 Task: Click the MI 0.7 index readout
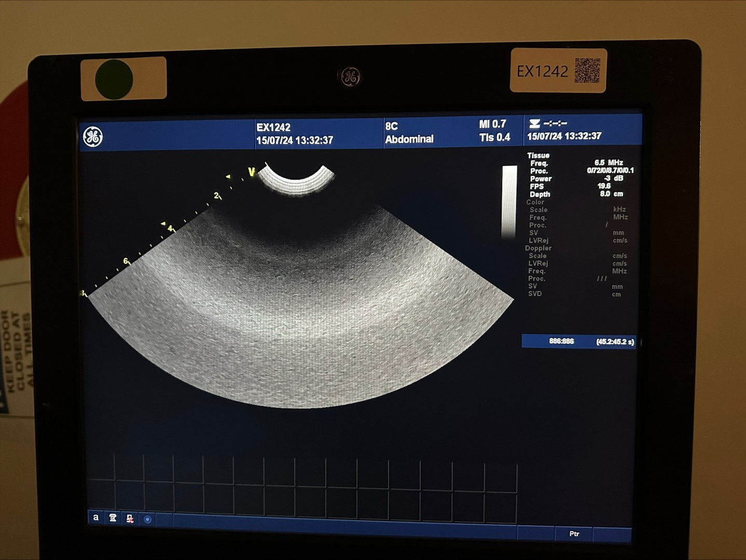click(492, 124)
